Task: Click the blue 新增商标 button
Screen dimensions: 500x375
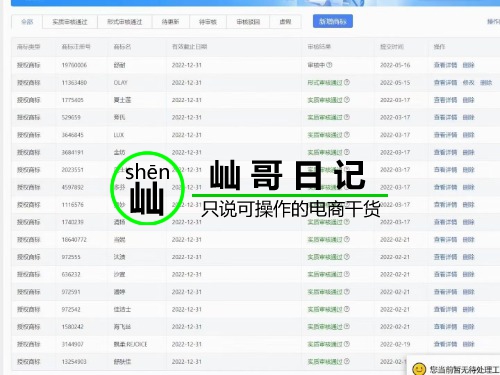Action: (333, 21)
